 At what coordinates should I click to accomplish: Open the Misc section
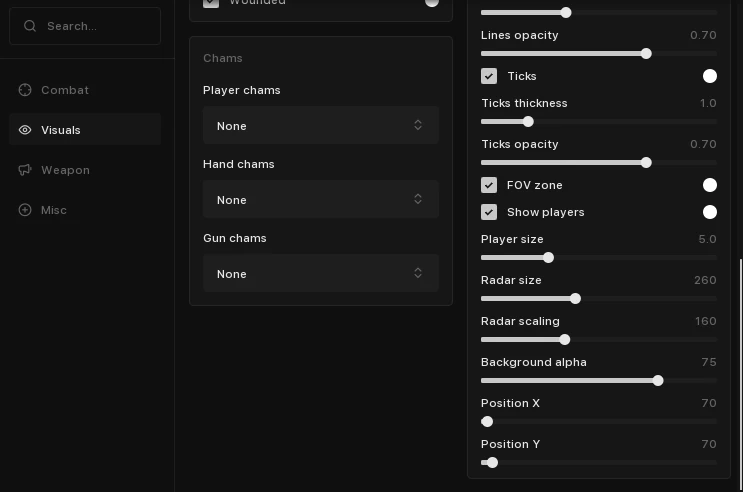[x=85, y=210]
